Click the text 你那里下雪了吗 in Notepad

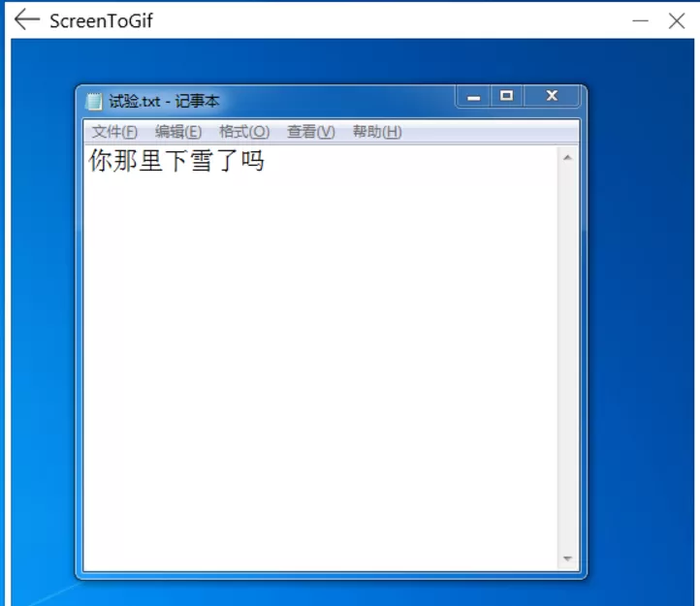[x=176, y=161]
